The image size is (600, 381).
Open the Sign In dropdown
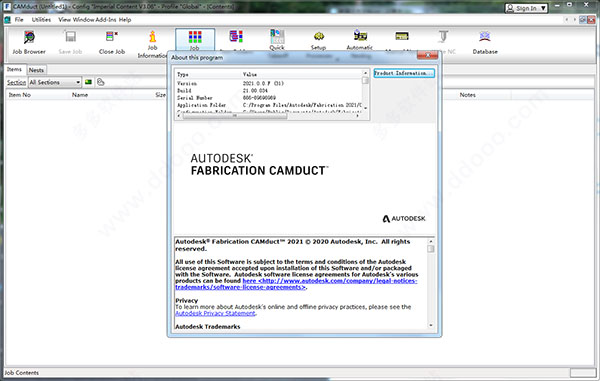[527, 8]
